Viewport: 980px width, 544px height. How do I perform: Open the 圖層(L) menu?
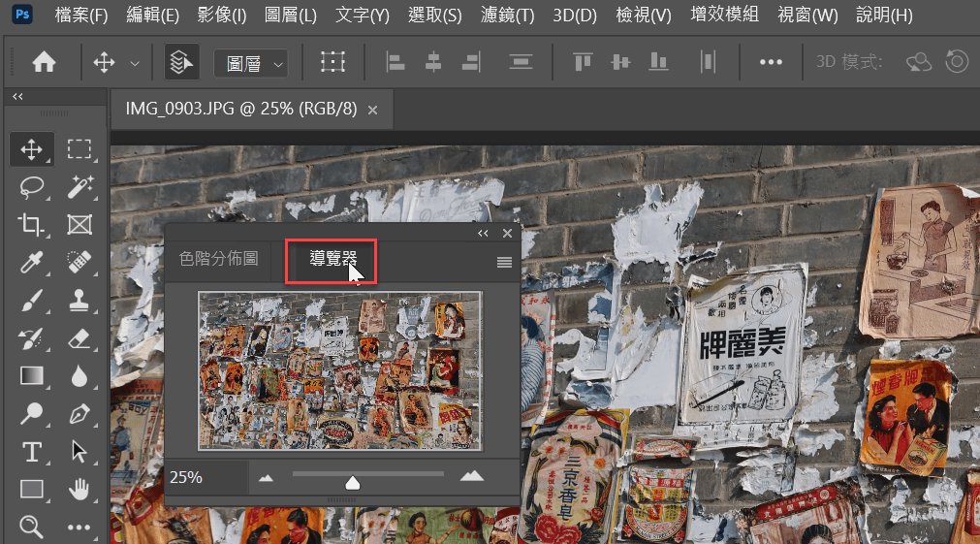click(x=291, y=15)
